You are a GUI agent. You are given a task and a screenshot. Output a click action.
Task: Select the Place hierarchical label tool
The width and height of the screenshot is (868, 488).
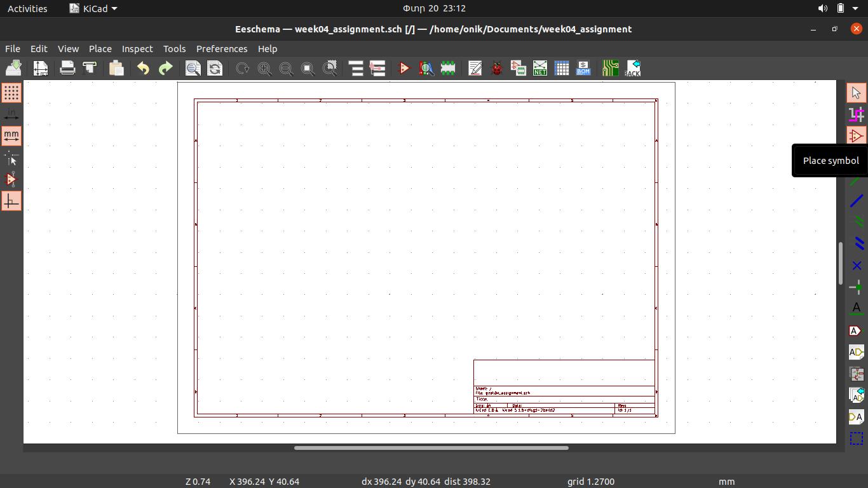pos(856,352)
